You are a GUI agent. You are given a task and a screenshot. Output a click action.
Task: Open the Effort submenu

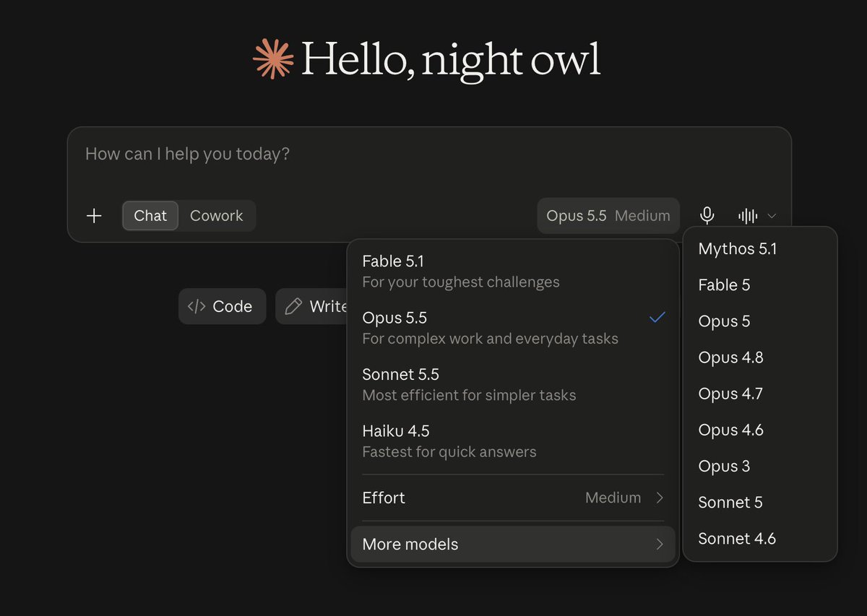coord(513,498)
